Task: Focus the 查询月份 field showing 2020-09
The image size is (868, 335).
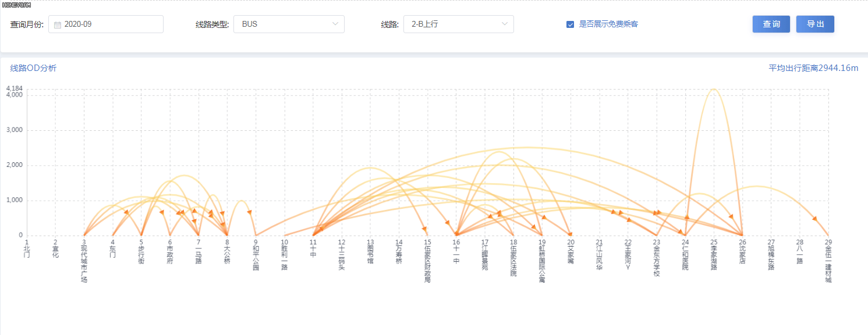Action: pos(106,24)
